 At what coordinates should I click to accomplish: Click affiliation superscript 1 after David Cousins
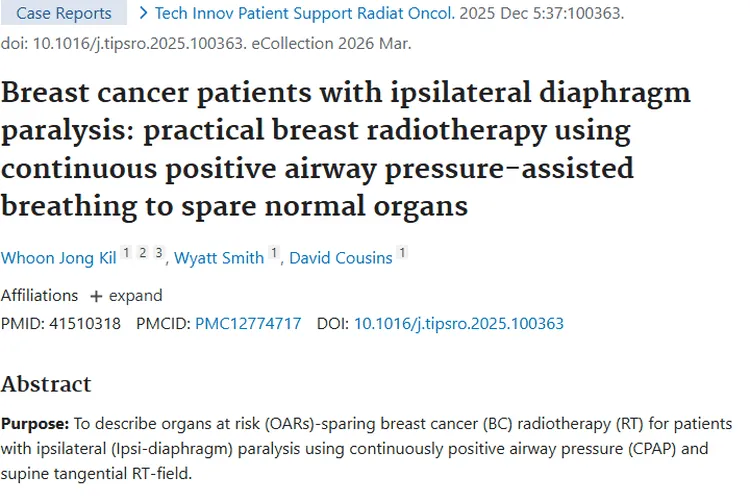pyautogui.click(x=402, y=254)
